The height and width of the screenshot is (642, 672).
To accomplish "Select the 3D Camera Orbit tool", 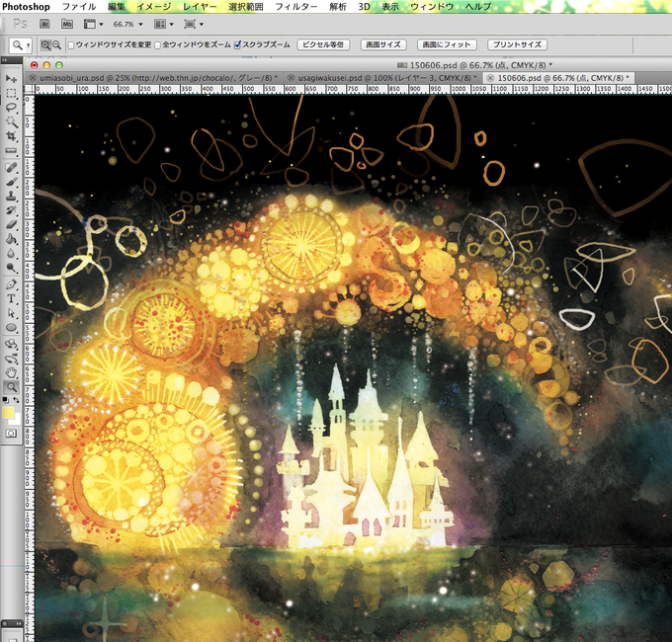I will 11,359.
